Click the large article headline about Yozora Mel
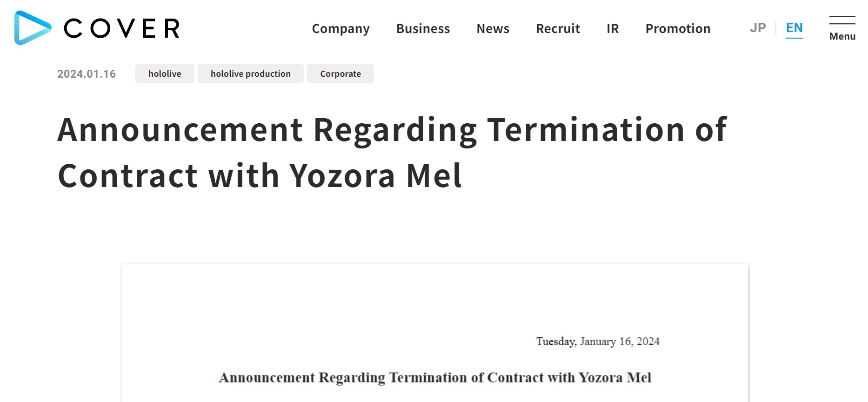This screenshot has width=868, height=402. [392, 152]
